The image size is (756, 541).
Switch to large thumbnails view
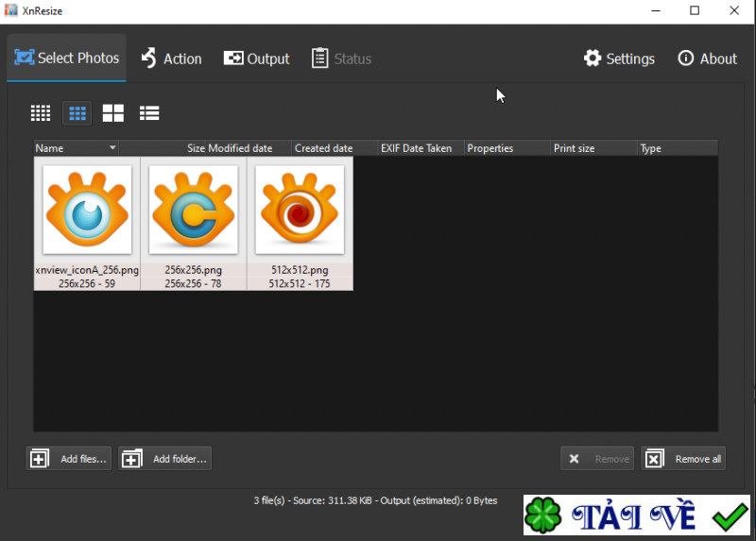113,113
